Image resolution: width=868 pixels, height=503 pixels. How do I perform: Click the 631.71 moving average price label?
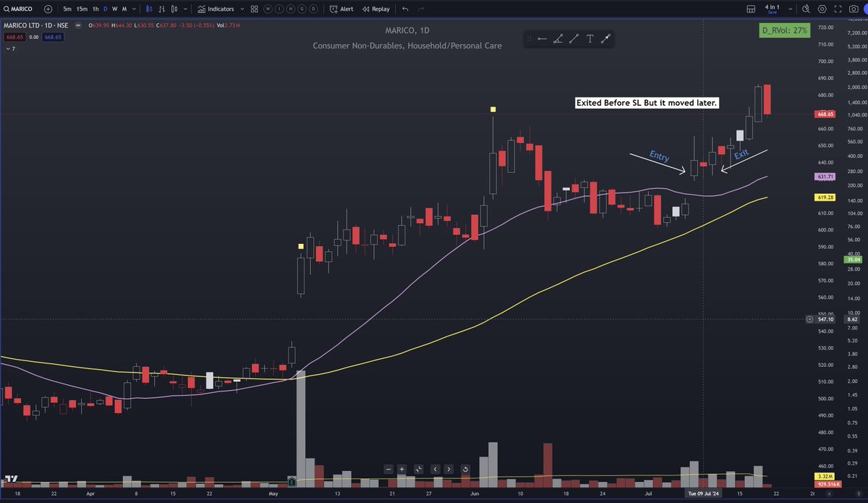825,177
